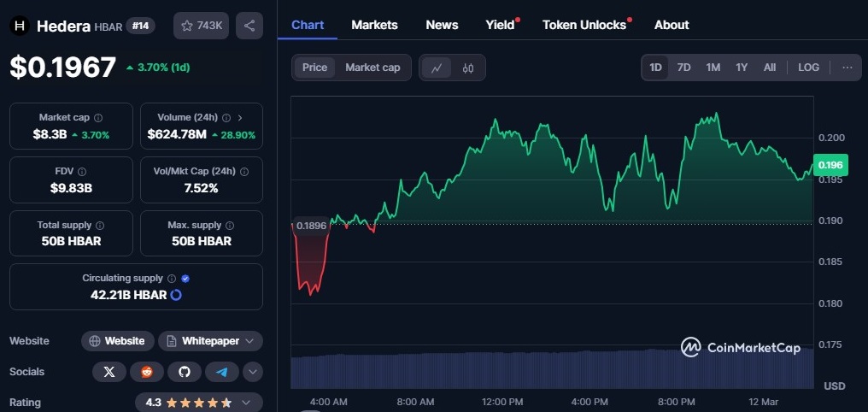The height and width of the screenshot is (412, 868).
Task: Click the 12 Mar date axis label
Action: [763, 402]
